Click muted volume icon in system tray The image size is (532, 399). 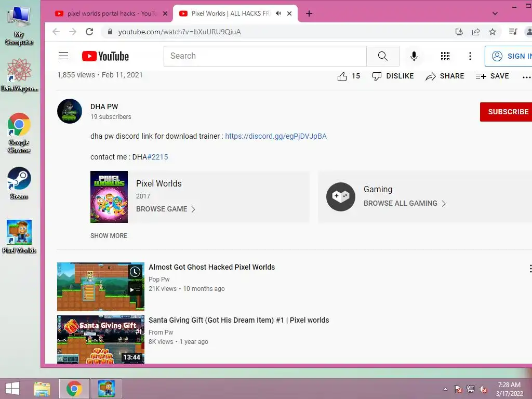click(483, 389)
